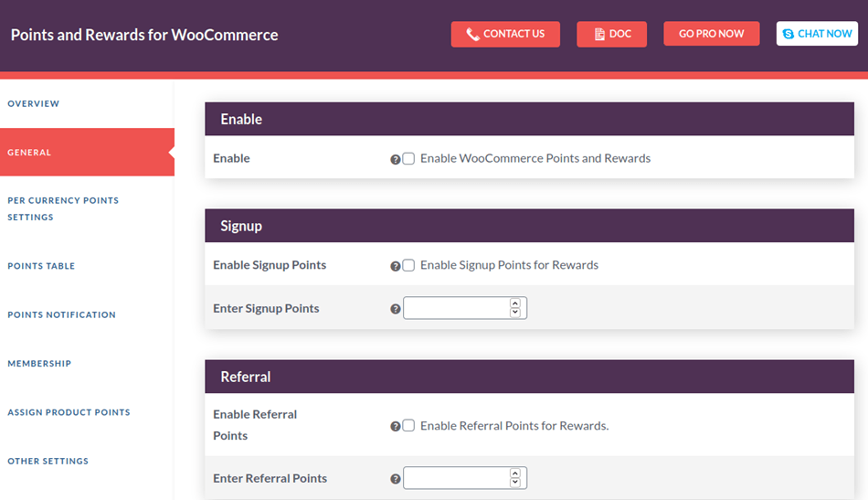
Task: Select the General tab
Action: coord(87,153)
